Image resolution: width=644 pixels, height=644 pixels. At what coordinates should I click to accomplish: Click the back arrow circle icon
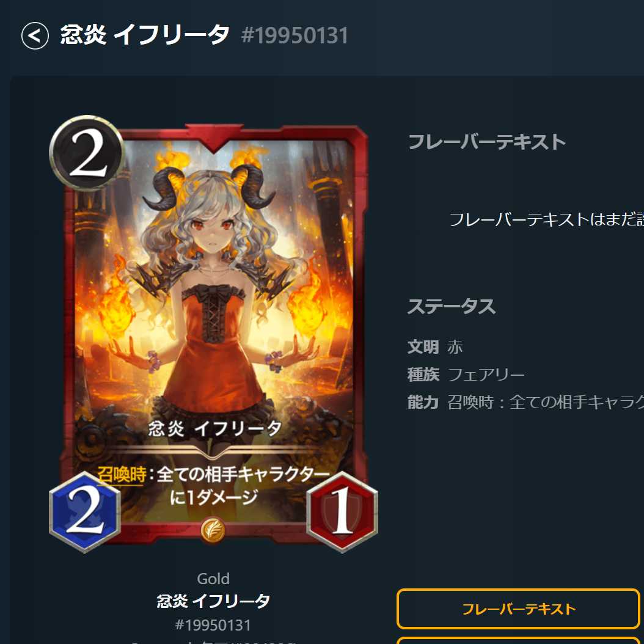click(x=35, y=35)
